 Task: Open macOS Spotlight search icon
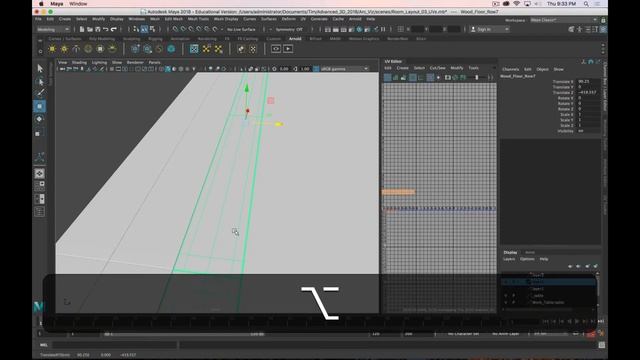(x=586, y=4)
